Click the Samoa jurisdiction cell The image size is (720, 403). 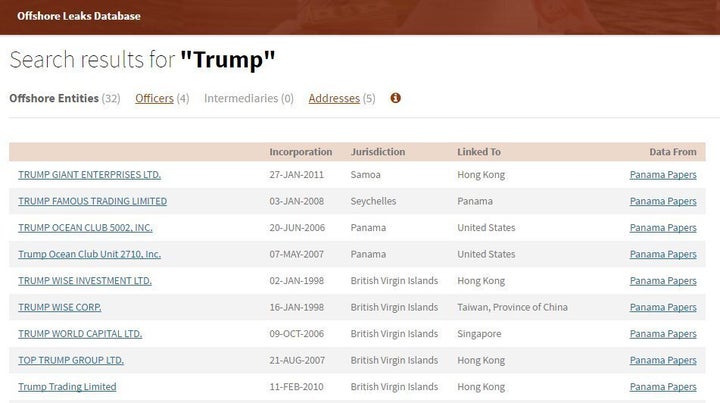point(366,175)
